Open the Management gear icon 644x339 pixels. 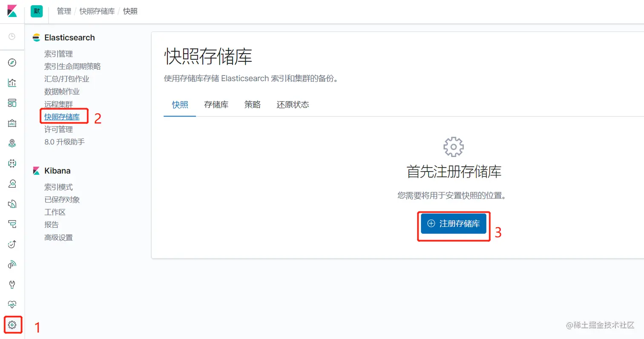(12, 325)
